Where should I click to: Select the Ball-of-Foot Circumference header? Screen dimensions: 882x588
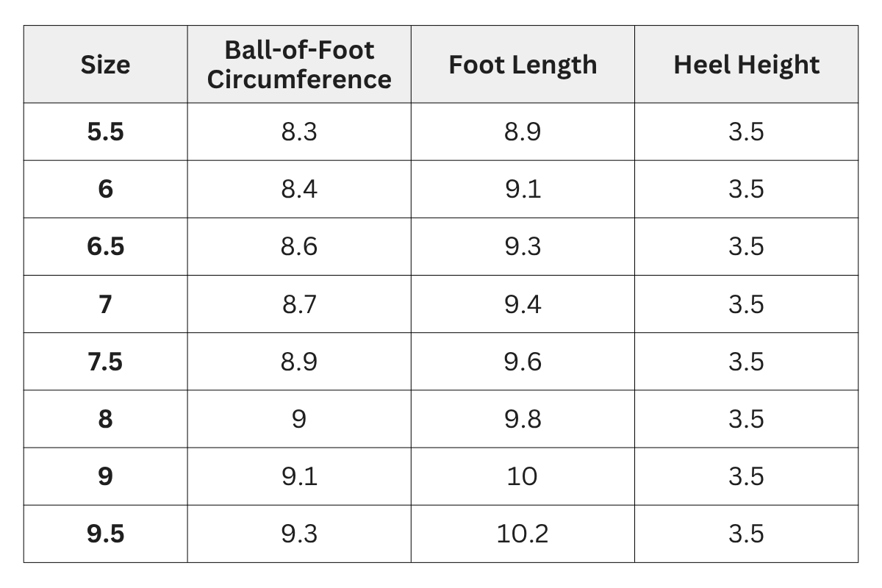pos(299,65)
